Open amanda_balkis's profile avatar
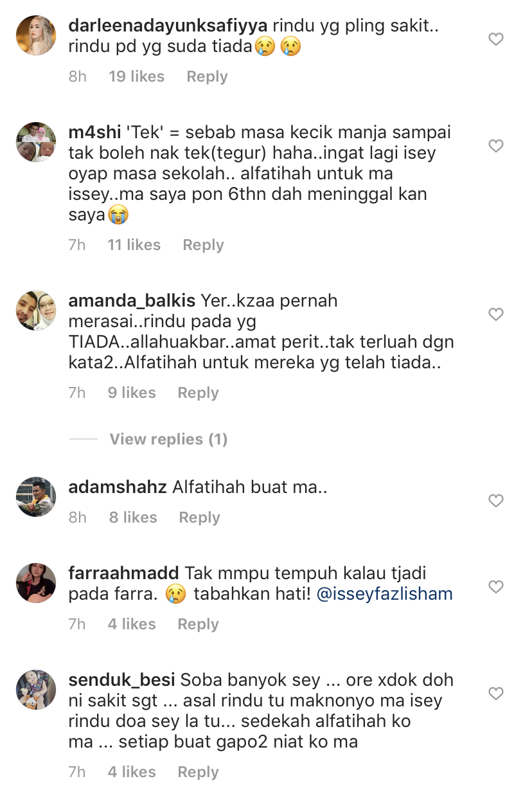This screenshot has height=790, width=532. coord(36,310)
